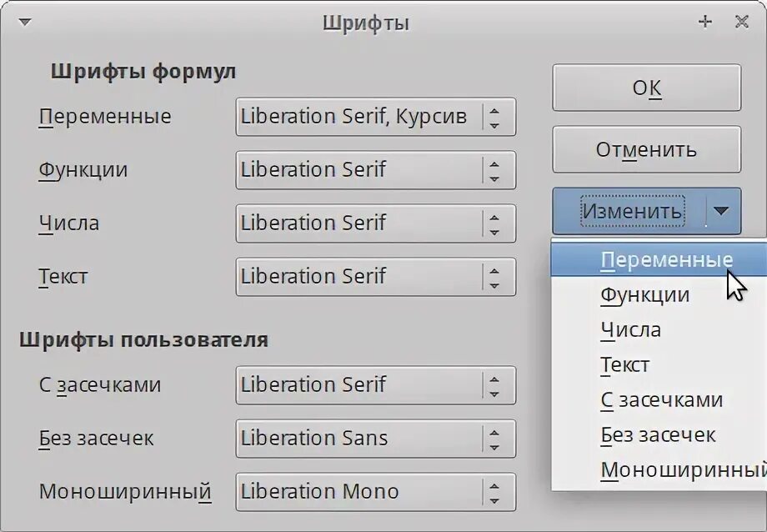Click Моноширинный in the popup menu
This screenshot has width=767, height=532.
pyautogui.click(x=678, y=469)
